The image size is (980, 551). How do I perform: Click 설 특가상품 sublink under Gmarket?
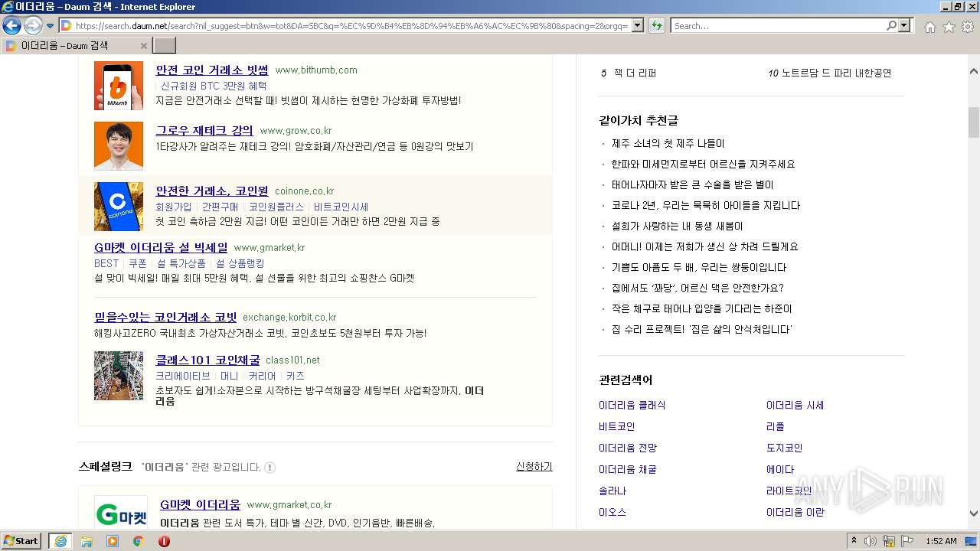tap(181, 263)
